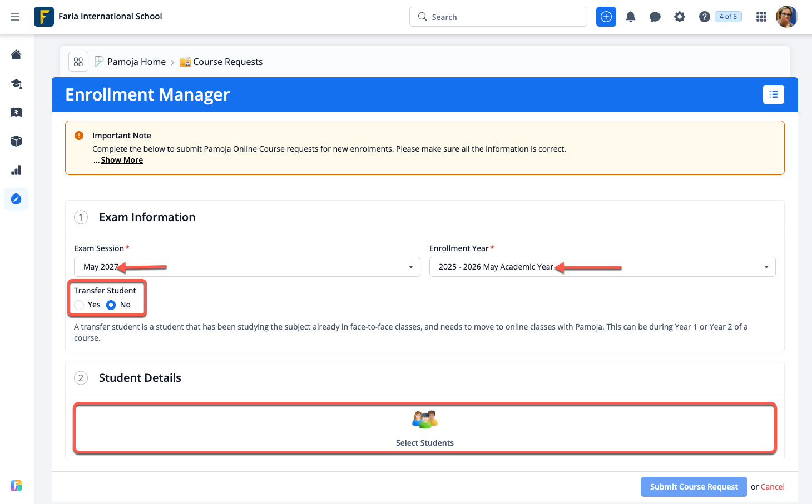
Task: Click the Cancel link
Action: pyautogui.click(x=773, y=487)
